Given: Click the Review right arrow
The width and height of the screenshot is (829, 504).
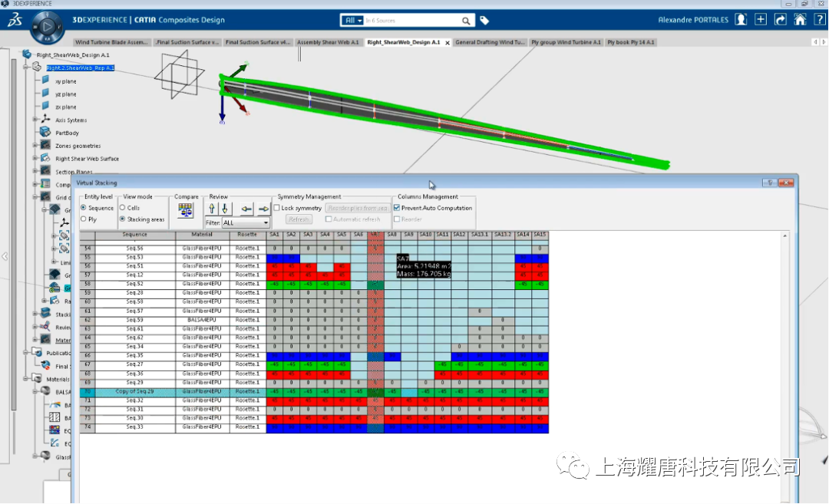Looking at the screenshot, I should [x=263, y=209].
